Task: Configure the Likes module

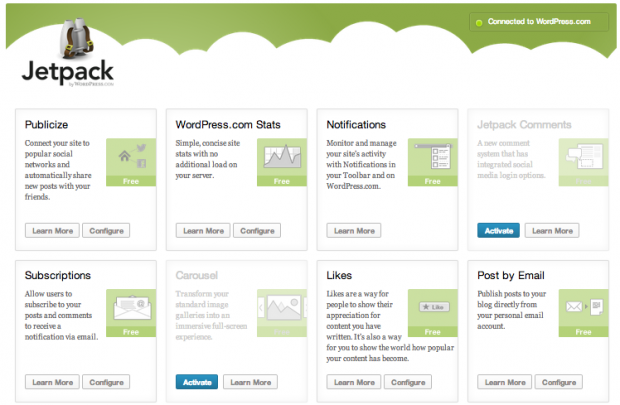Action: (408, 382)
